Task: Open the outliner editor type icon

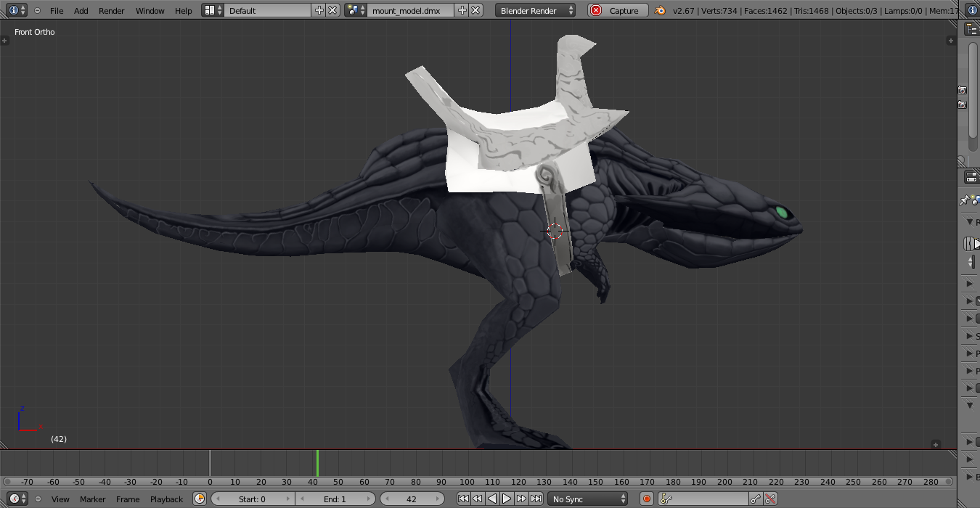Action: tap(971, 29)
